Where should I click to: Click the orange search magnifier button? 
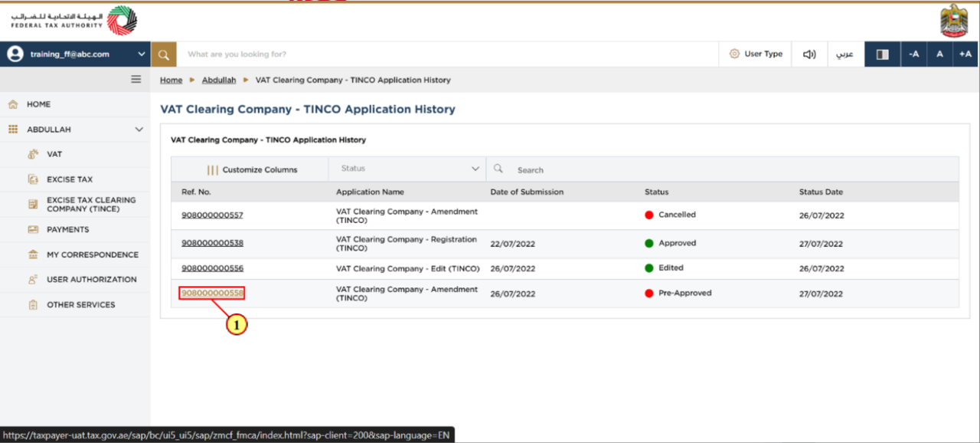pos(164,54)
